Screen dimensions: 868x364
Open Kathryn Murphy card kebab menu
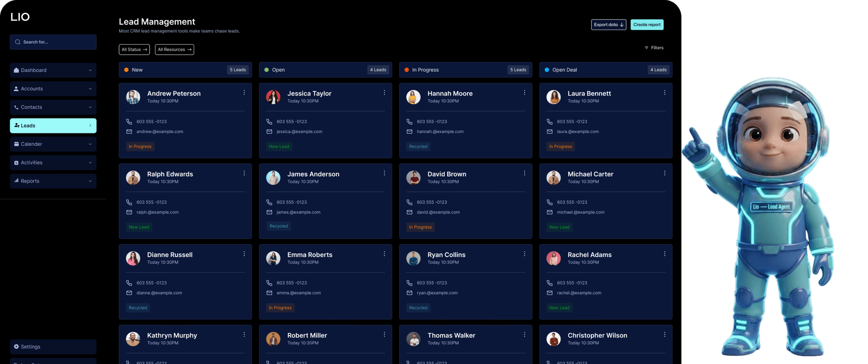click(244, 334)
